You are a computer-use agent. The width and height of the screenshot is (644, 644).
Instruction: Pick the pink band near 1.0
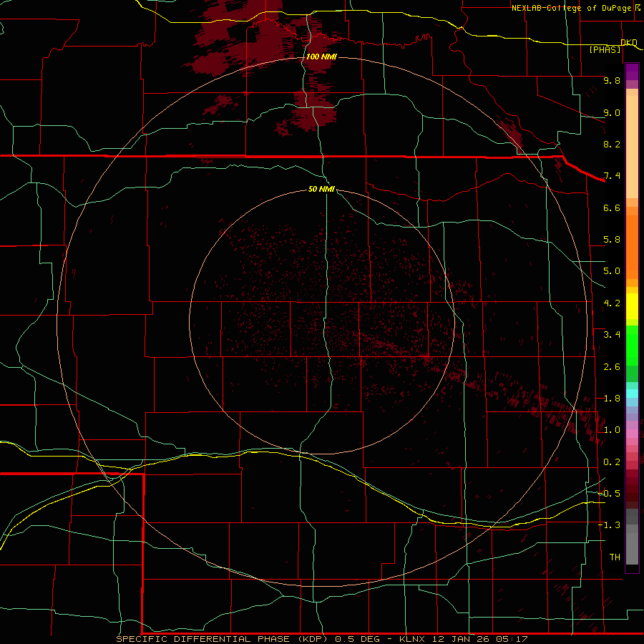[x=632, y=434]
